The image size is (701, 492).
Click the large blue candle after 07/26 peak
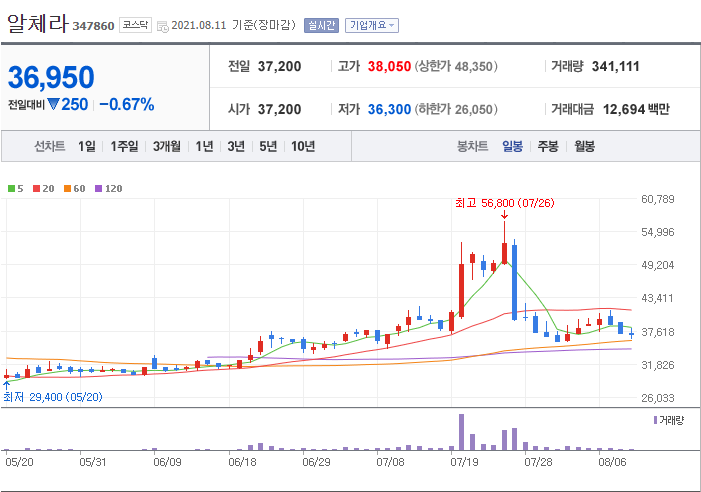(x=515, y=282)
